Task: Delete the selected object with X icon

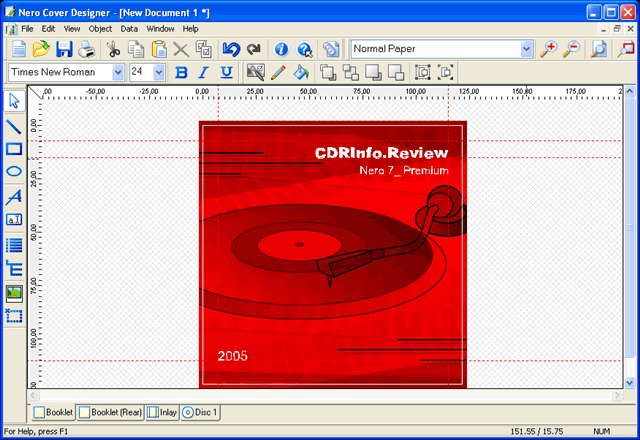Action: (181, 49)
